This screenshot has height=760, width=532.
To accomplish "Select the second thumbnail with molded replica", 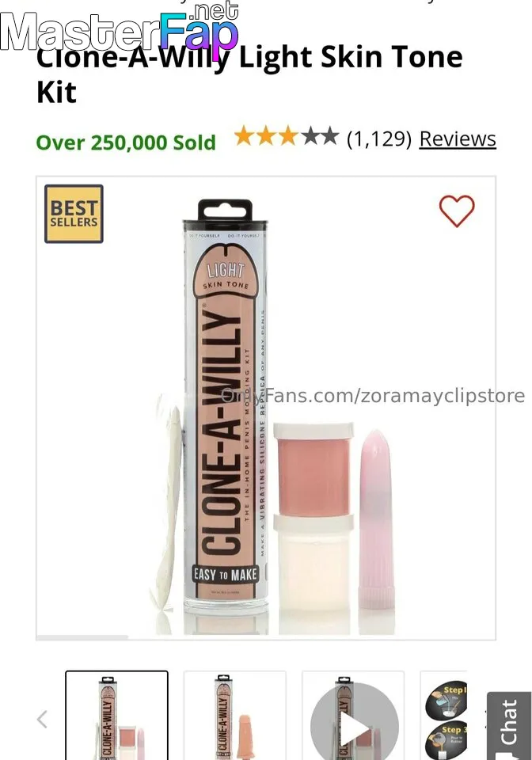I will coord(235,715).
